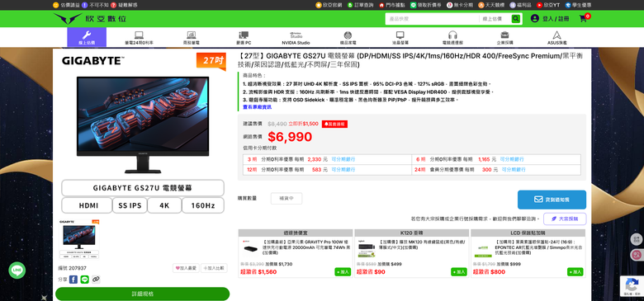
Task: Open the laptop 24-installment category
Action: point(140,38)
